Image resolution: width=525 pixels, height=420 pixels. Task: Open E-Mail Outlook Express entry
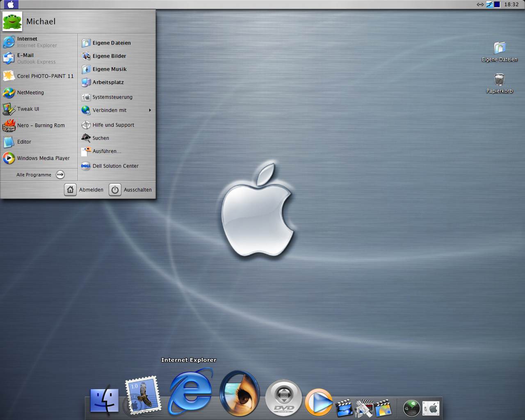(x=39, y=58)
